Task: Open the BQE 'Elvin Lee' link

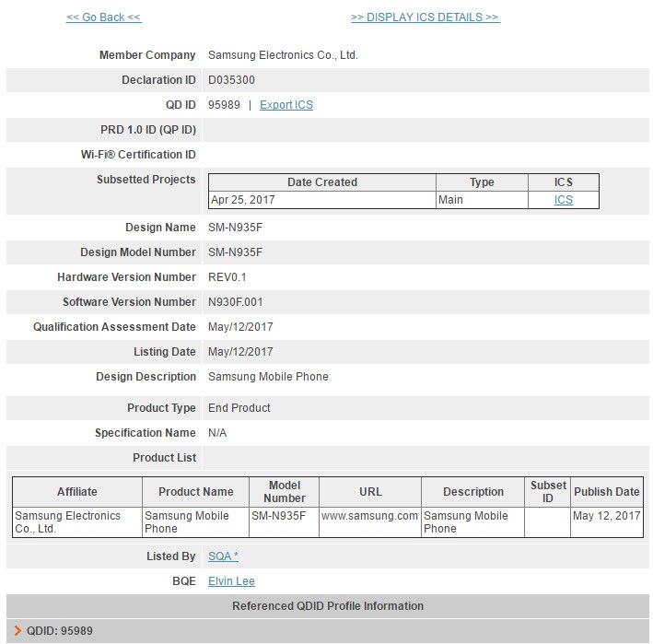Action: [231, 581]
